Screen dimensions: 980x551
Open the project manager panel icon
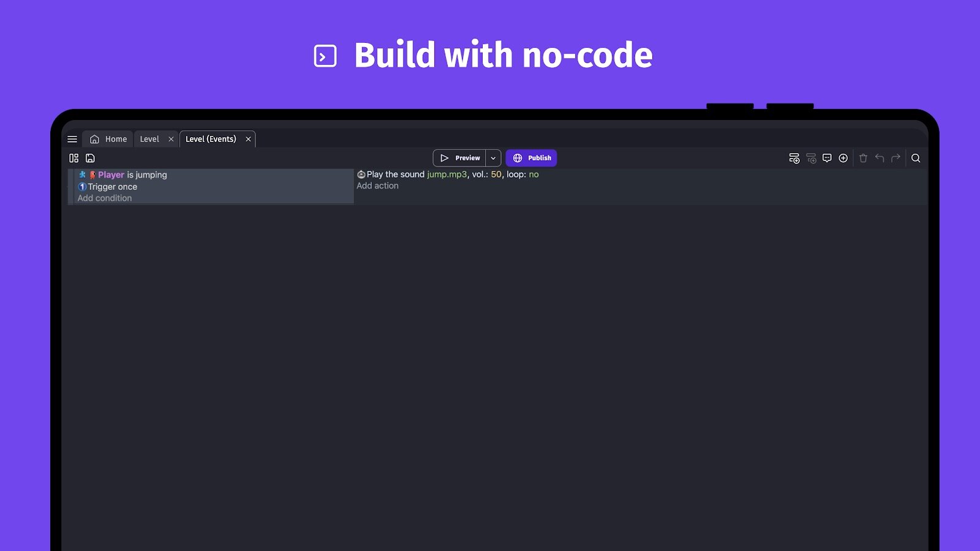click(x=74, y=158)
